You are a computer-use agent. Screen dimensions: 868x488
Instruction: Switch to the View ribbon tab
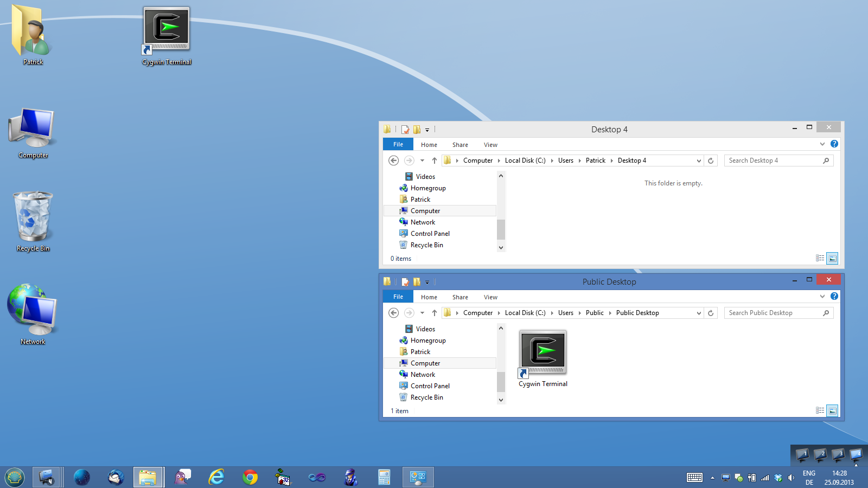[x=490, y=144]
